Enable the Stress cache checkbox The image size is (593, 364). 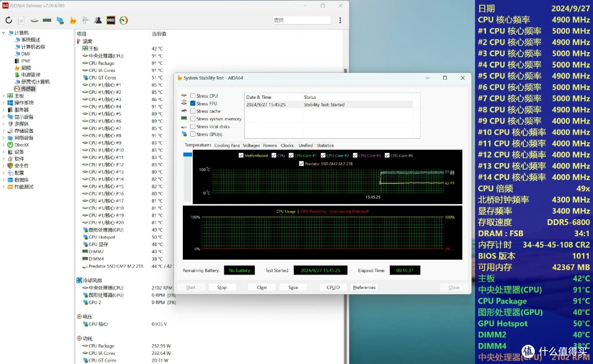[x=193, y=111]
